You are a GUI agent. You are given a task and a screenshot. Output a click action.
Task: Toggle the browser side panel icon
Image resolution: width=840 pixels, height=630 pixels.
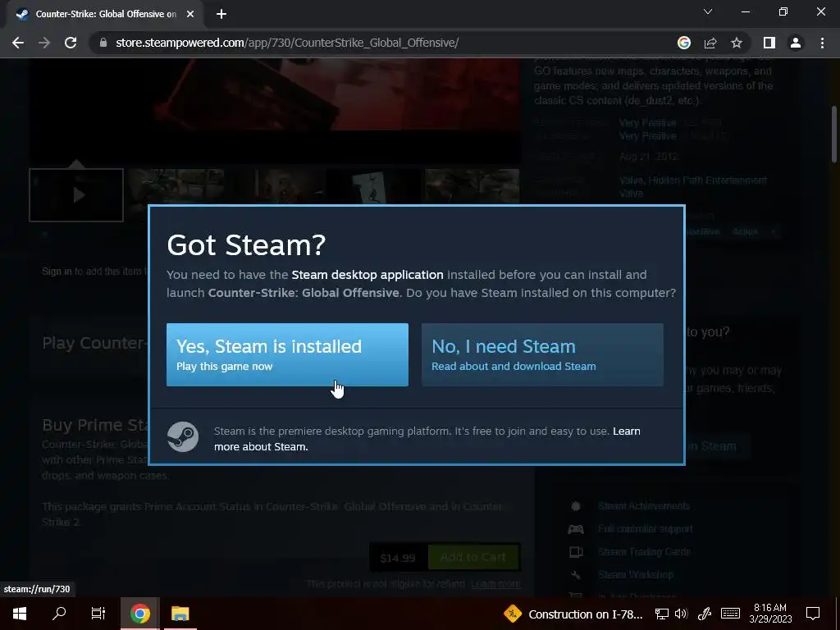click(769, 43)
